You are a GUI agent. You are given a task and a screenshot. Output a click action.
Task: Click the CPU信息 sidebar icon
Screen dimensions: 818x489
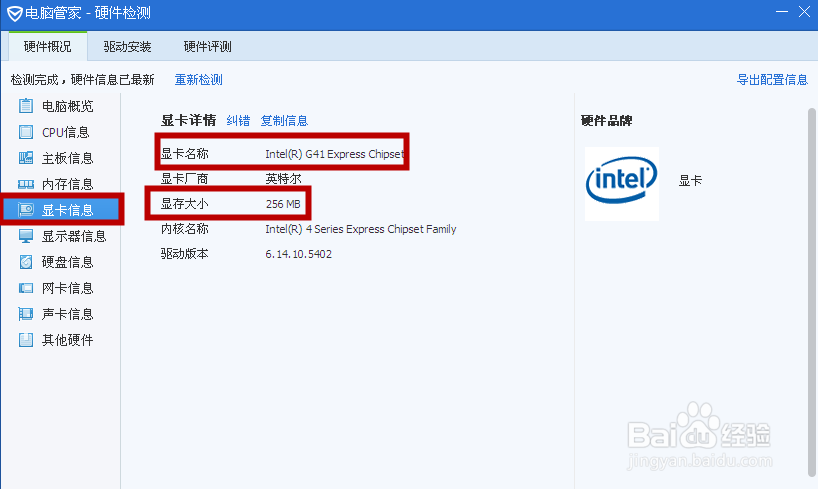26,132
